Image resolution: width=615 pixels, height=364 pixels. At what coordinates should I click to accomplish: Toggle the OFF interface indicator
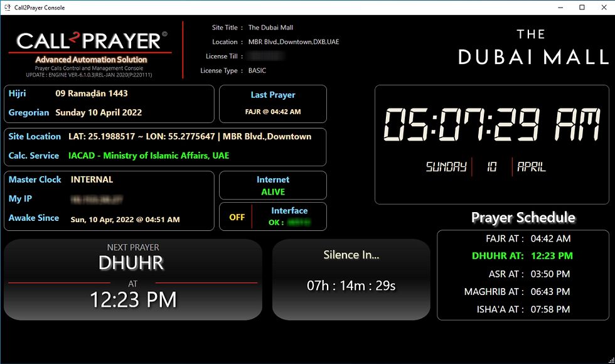coord(237,217)
